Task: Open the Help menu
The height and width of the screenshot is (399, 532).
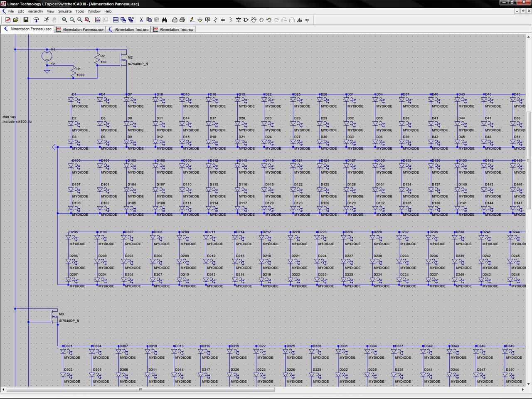Action: (108, 11)
